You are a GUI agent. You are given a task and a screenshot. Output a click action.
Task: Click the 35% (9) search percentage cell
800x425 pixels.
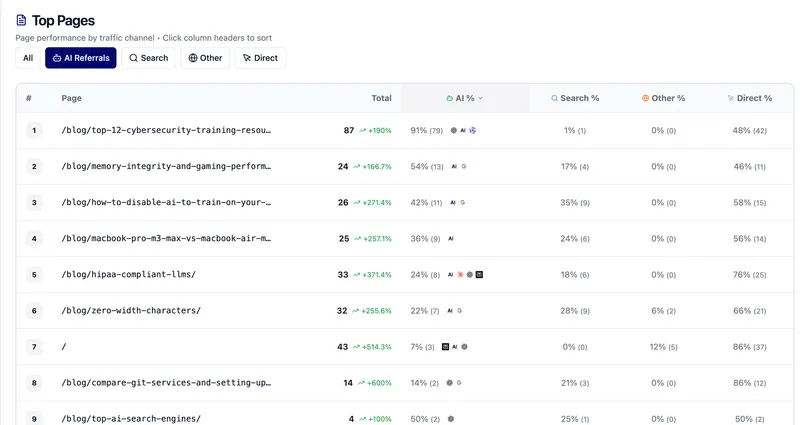575,203
